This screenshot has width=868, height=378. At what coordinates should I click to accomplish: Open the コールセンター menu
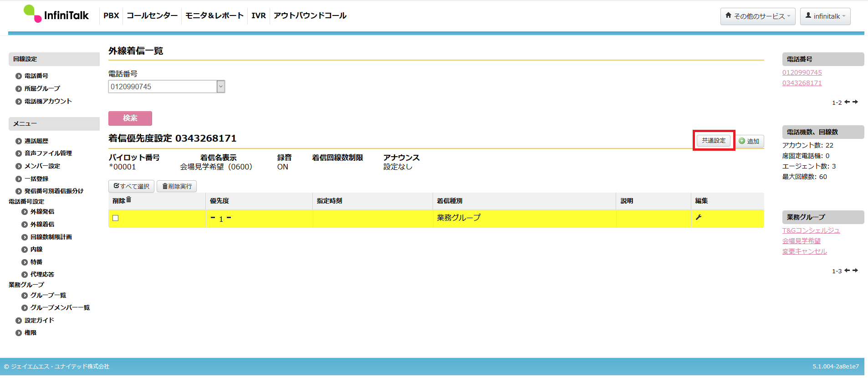click(152, 15)
